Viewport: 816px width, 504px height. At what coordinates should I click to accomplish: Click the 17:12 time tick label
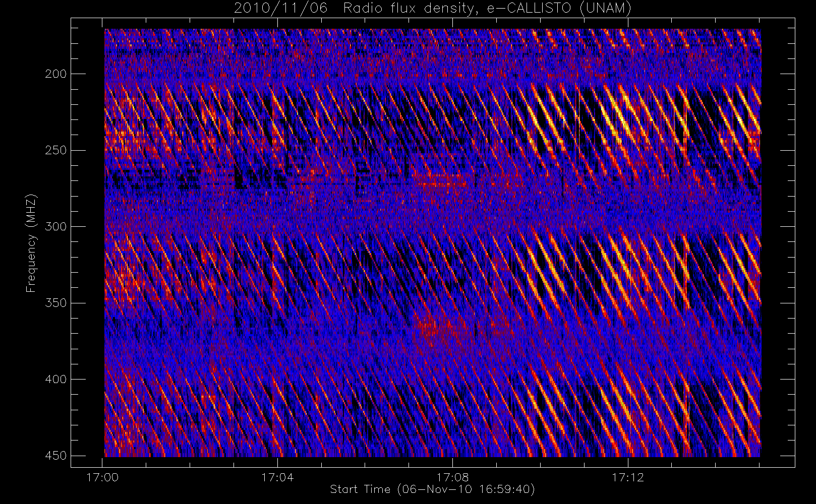pyautogui.click(x=628, y=477)
